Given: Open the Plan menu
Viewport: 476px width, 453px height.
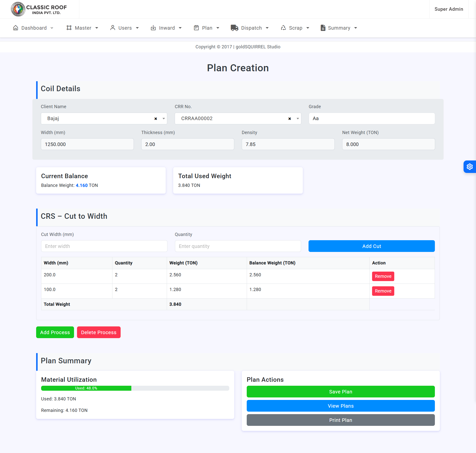Looking at the screenshot, I should (207, 28).
